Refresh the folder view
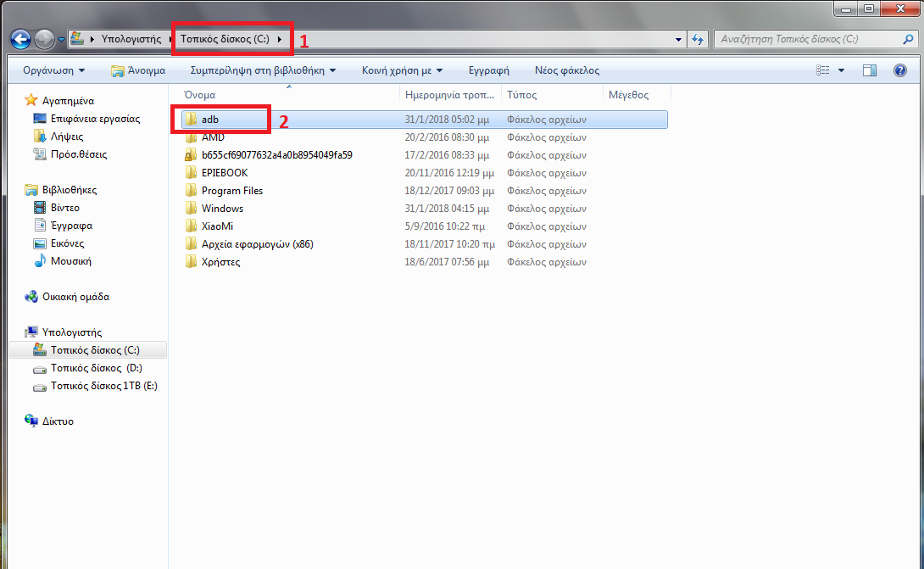The height and width of the screenshot is (569, 924). tap(698, 40)
